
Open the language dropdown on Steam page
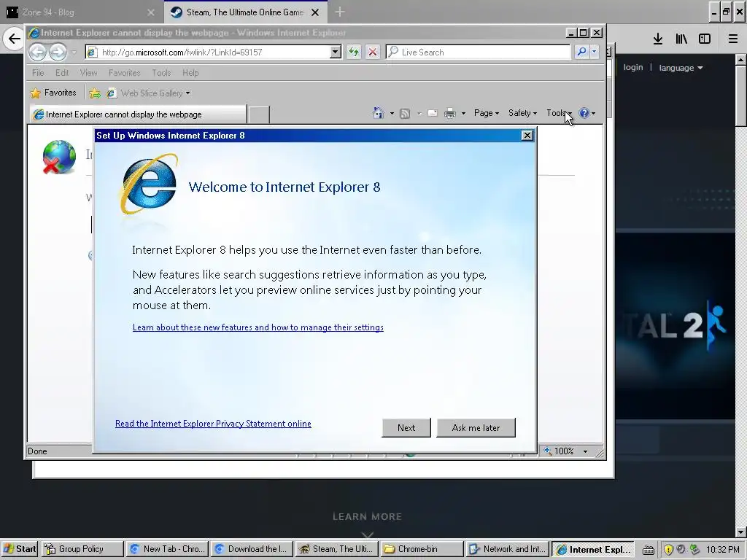681,68
